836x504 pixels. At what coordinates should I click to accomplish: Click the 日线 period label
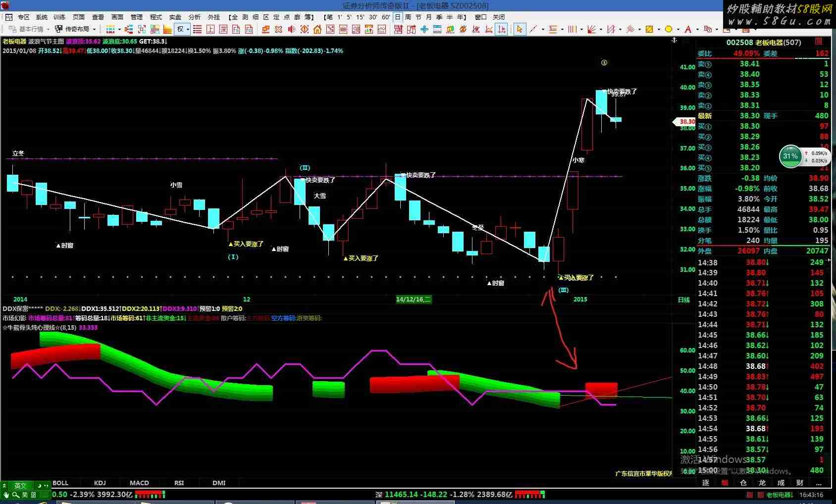pyautogui.click(x=684, y=300)
